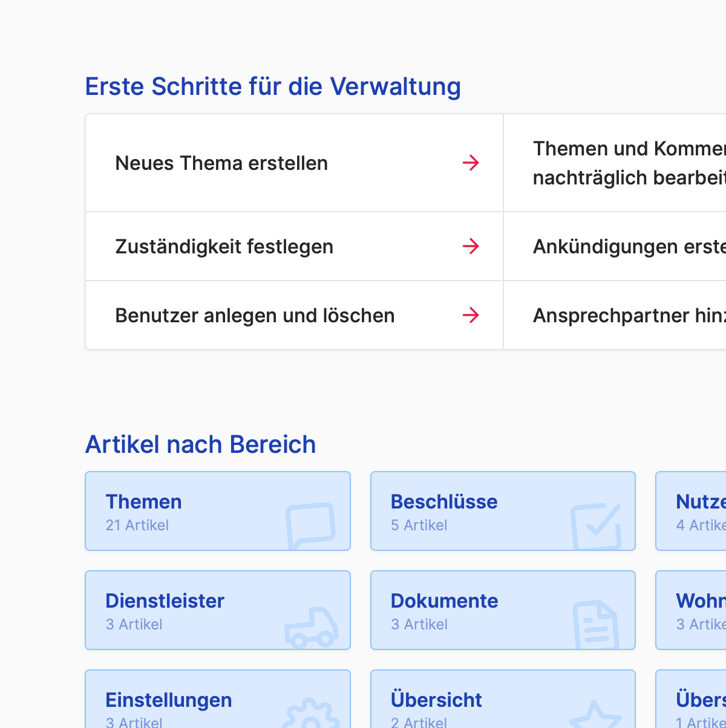
Task: Open the Themen category title
Action: point(143,502)
